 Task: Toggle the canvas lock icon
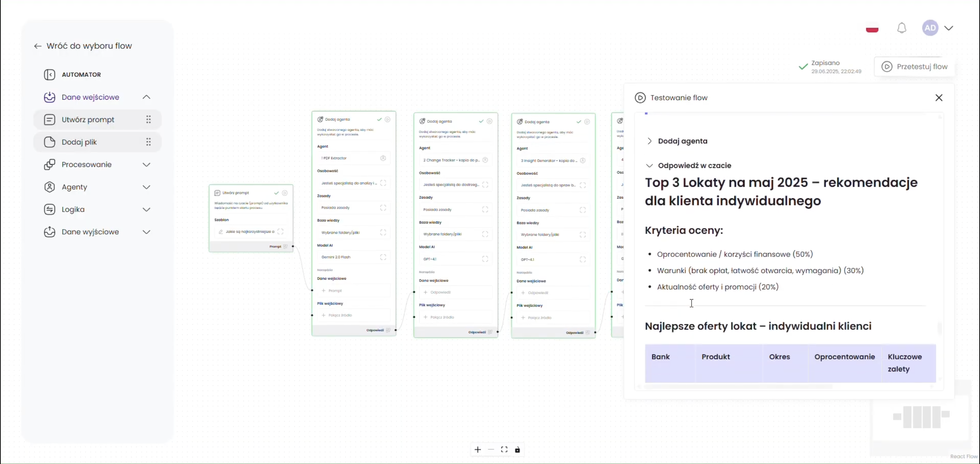pyautogui.click(x=517, y=450)
